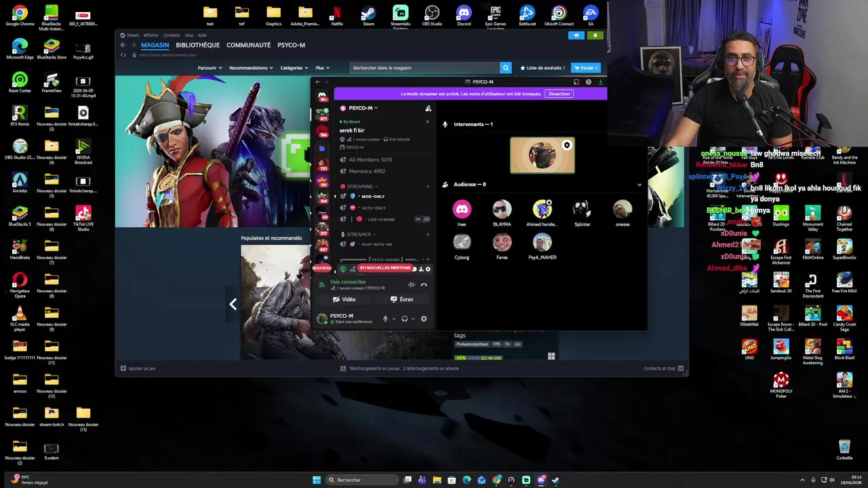Image resolution: width=868 pixels, height=488 pixels.
Task: Open Google Chrome desktop icon
Action: (x=20, y=15)
